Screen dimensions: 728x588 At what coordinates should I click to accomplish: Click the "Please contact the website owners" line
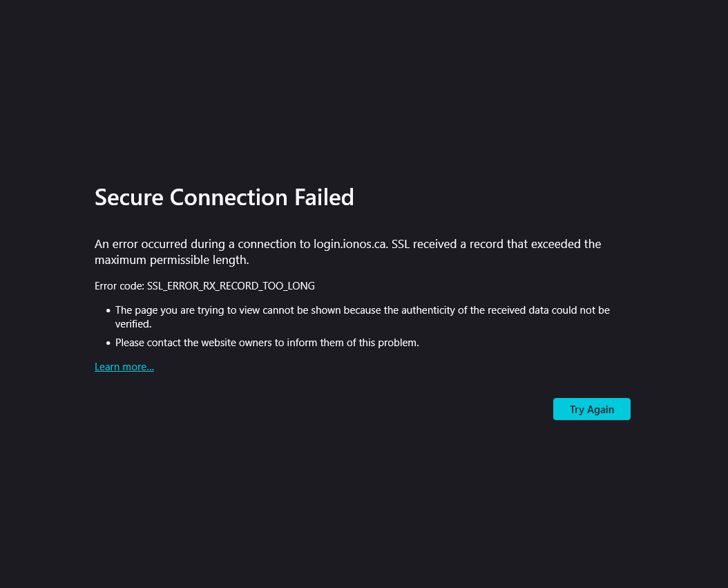(267, 343)
